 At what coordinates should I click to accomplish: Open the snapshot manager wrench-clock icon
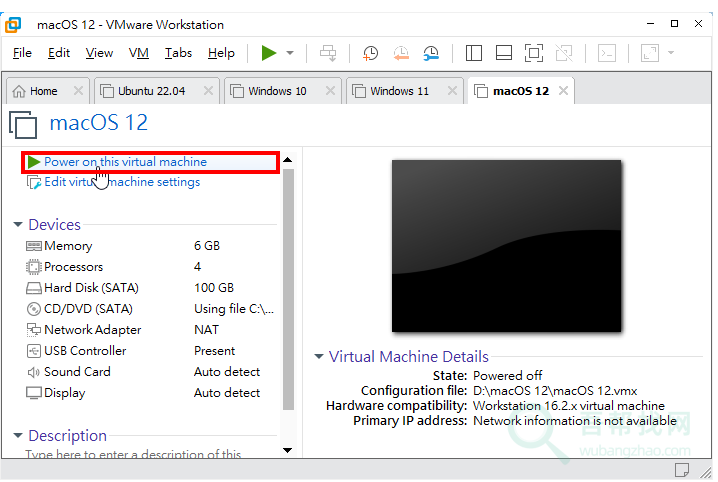[x=431, y=53]
